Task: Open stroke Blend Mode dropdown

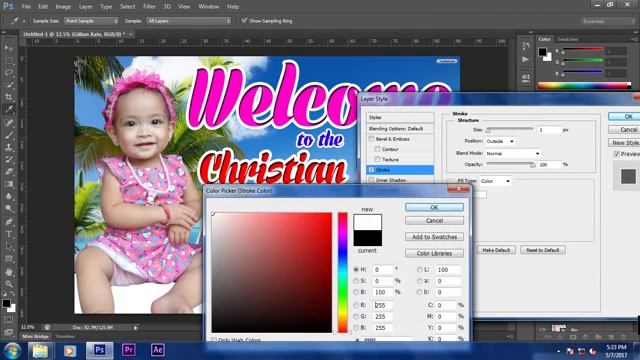Action: pos(513,153)
